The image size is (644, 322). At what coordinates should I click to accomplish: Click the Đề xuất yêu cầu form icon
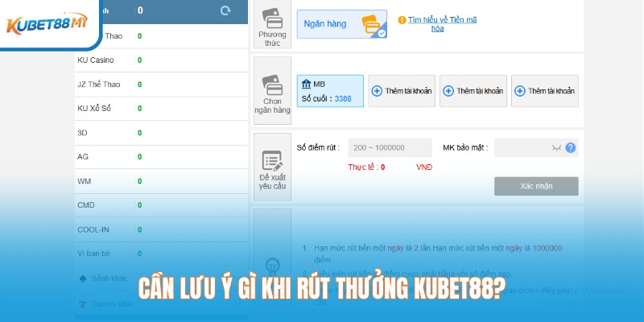pyautogui.click(x=272, y=161)
